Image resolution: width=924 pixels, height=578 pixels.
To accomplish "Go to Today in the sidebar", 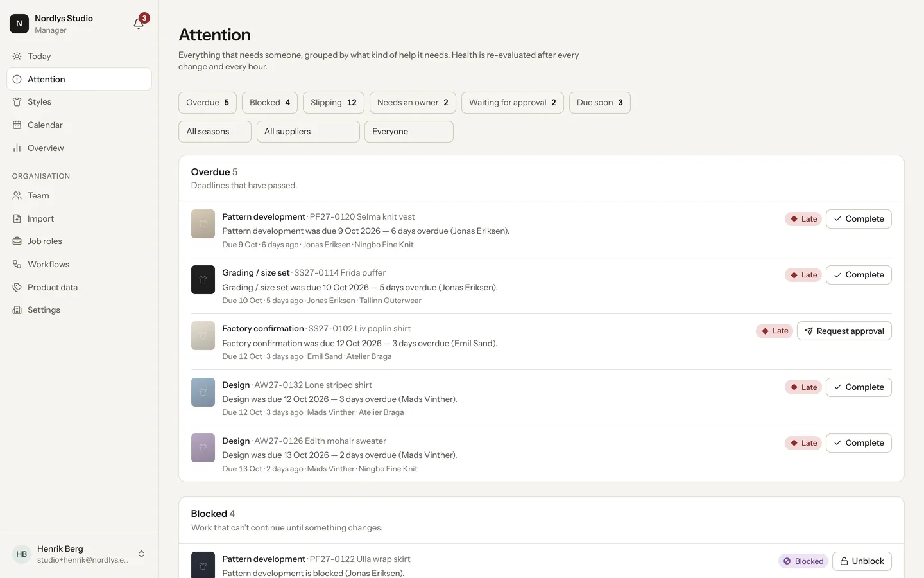I will (79, 57).
